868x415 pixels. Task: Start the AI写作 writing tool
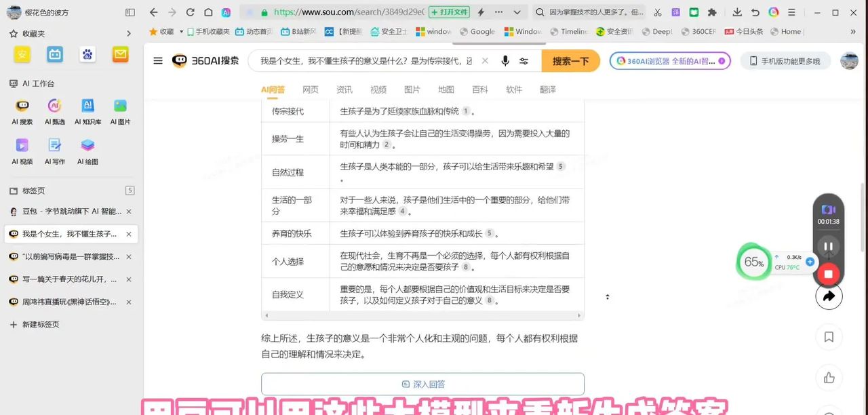pyautogui.click(x=55, y=151)
